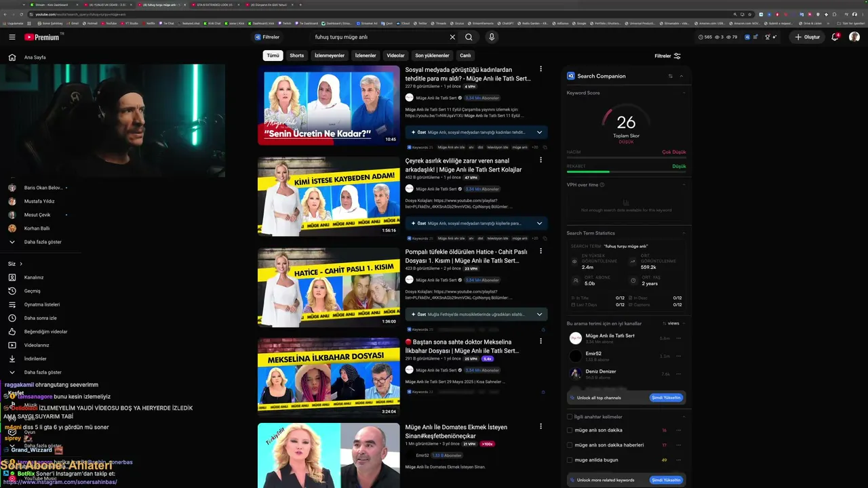This screenshot has height=488, width=868.
Task: Click the Search Companion swap settings icon
Action: click(670, 76)
